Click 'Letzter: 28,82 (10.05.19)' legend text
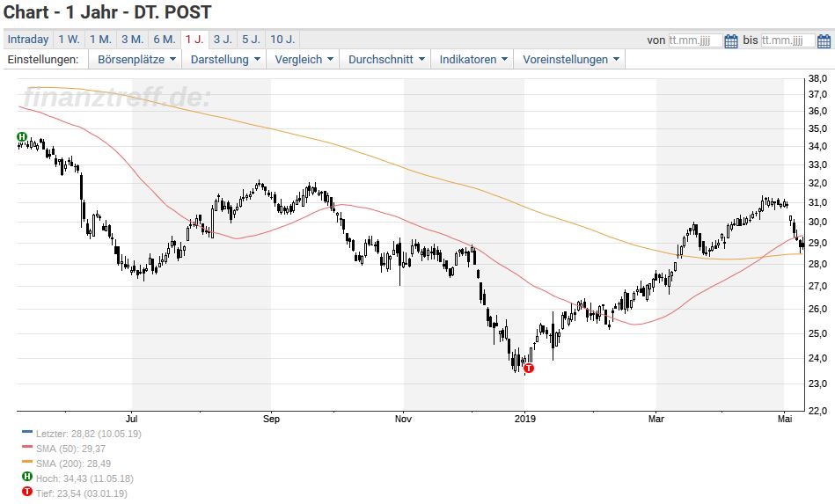Image resolution: width=835 pixels, height=504 pixels. [x=88, y=434]
